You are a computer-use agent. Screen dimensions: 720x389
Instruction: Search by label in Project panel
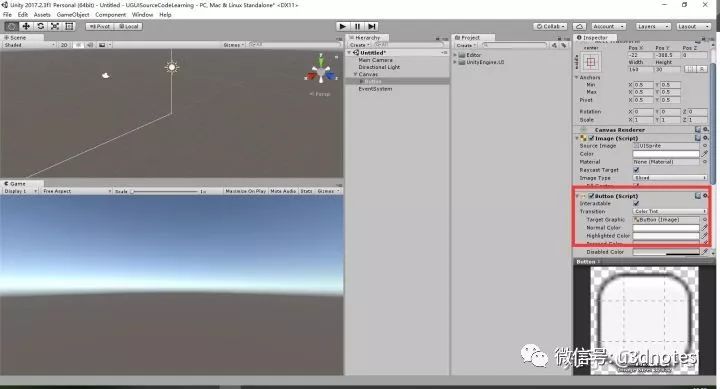pyautogui.click(x=563, y=45)
